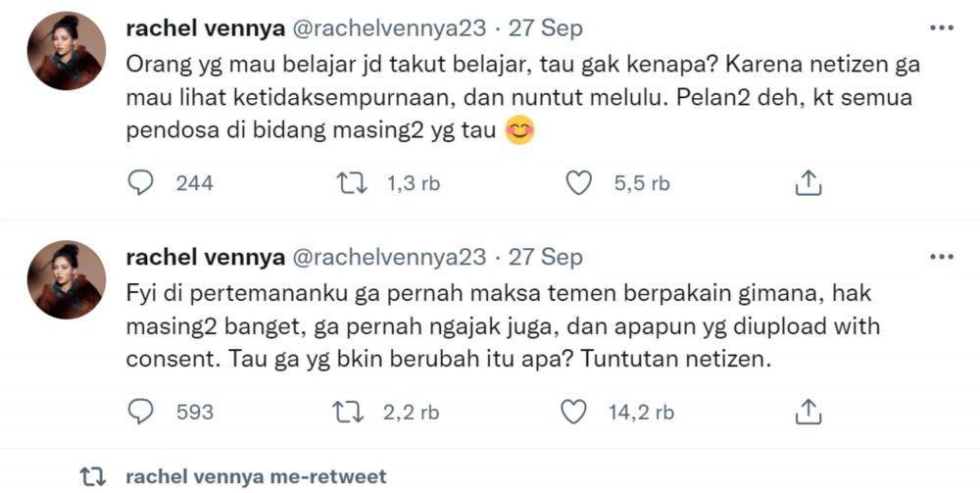Expand the more options menu on first tweet
This screenshot has height=493, width=980.
pyautogui.click(x=942, y=28)
